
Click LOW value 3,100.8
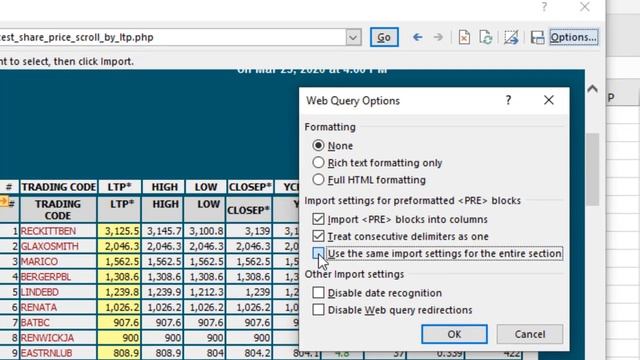(x=206, y=231)
